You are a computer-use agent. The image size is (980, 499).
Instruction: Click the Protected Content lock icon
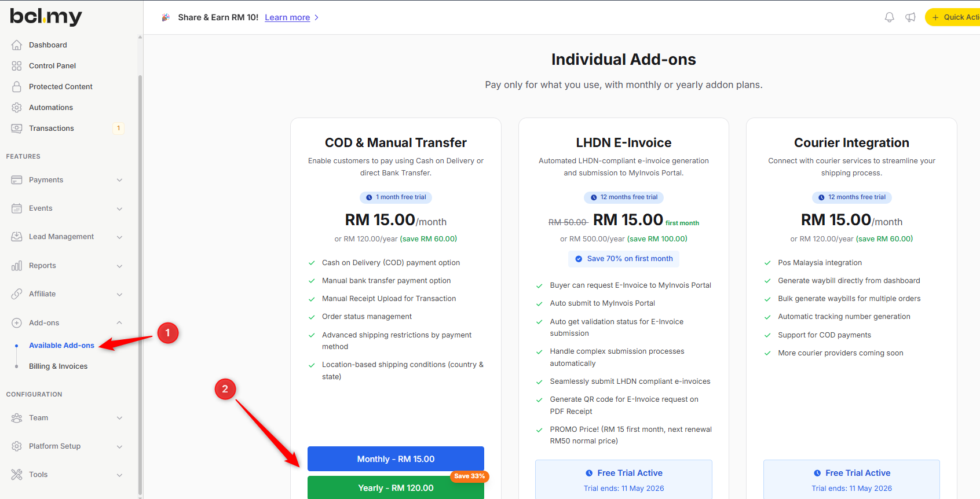[x=17, y=87]
